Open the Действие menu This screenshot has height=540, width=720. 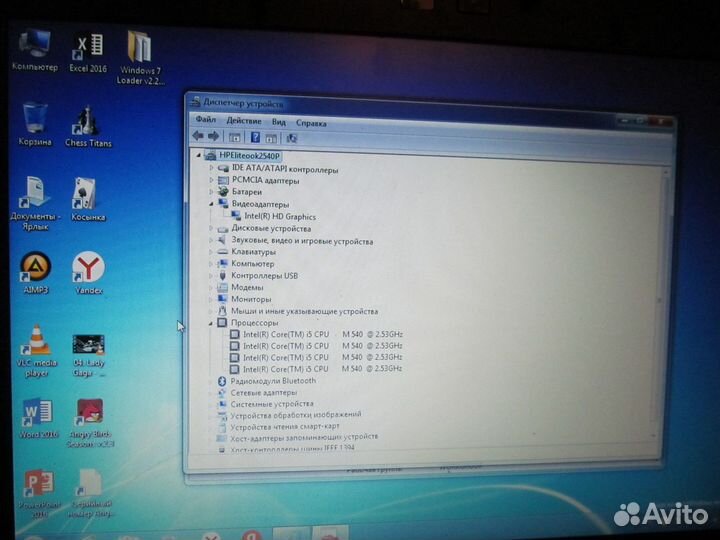pos(244,121)
